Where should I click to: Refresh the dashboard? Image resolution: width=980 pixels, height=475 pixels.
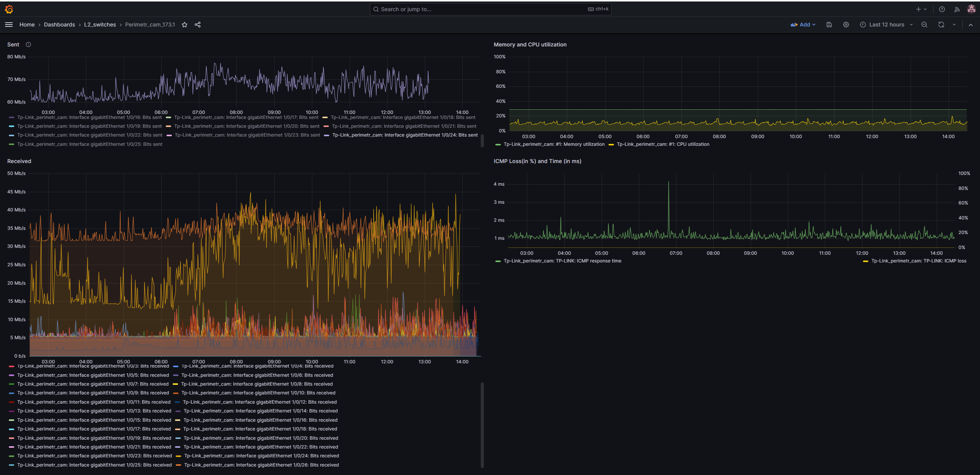[x=941, y=25]
